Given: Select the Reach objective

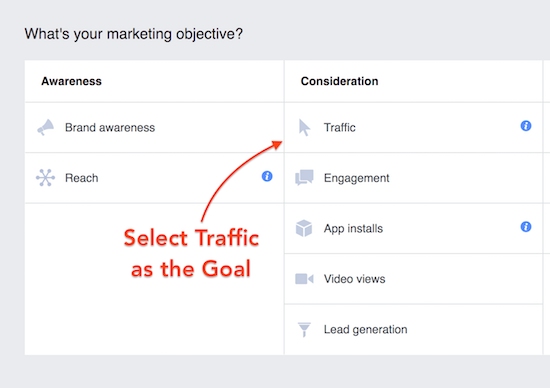Looking at the screenshot, I should (x=154, y=178).
